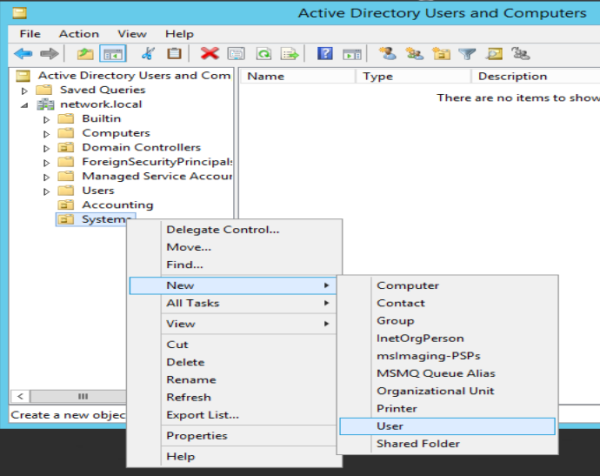Viewport: 600px width, 476px height.
Task: Create new user via toolbar icon
Action: point(388,54)
